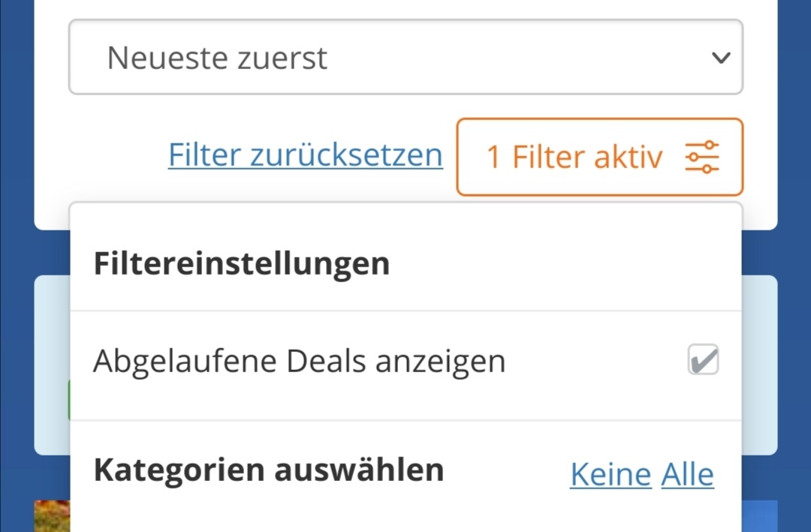Click the dark blue page background
This screenshot has height=532, width=811.
tap(17, 259)
